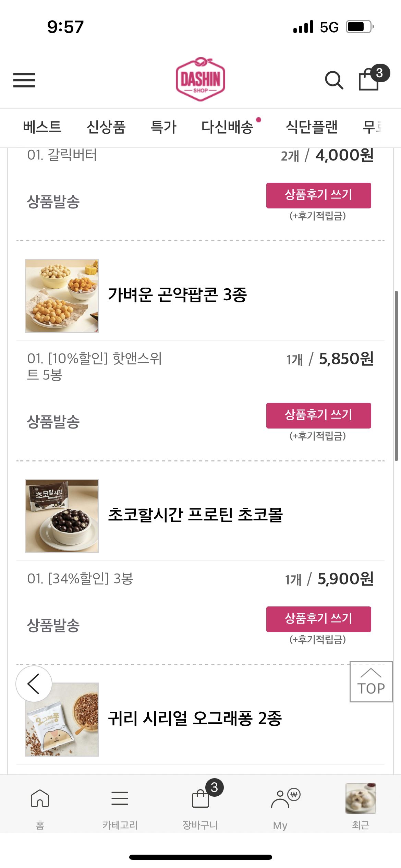Select the 베스트 tab
This screenshot has width=401, height=868.
(x=42, y=127)
